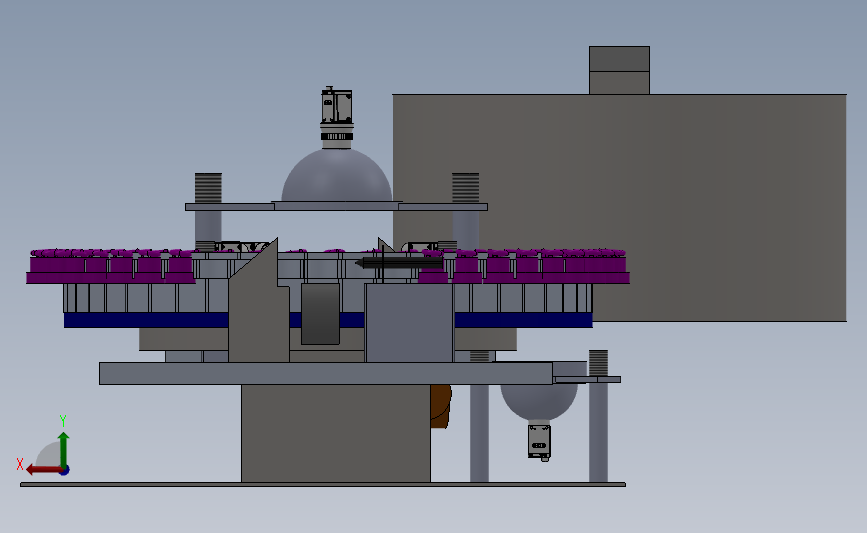Select the brown part beside the pedestal
Image resolution: width=867 pixels, height=533 pixels.
coord(441,406)
